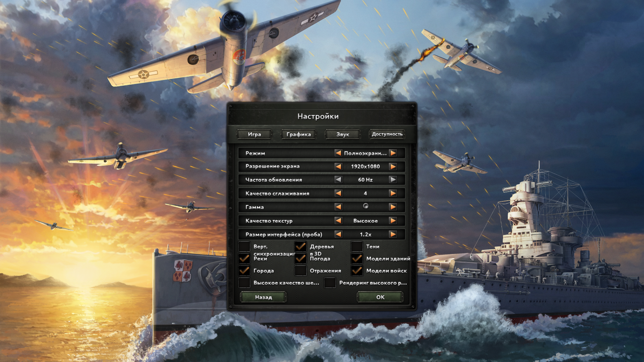Increase Разрешение экрана with right arrow
Screen dimensions: 644x362
(x=393, y=167)
